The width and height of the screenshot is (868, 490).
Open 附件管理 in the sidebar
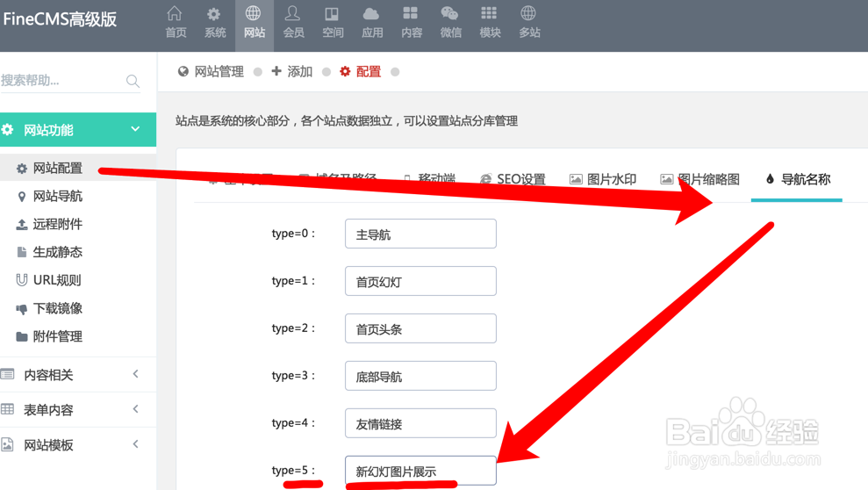(x=58, y=336)
